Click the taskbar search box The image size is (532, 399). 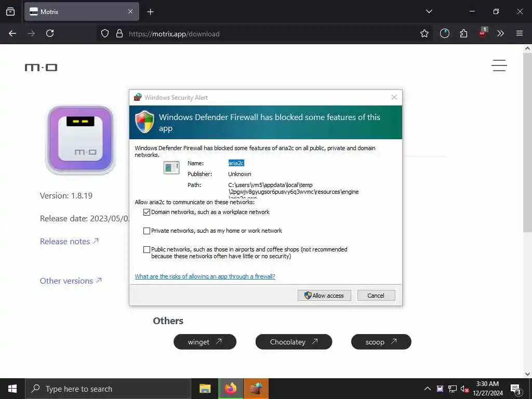click(x=108, y=389)
